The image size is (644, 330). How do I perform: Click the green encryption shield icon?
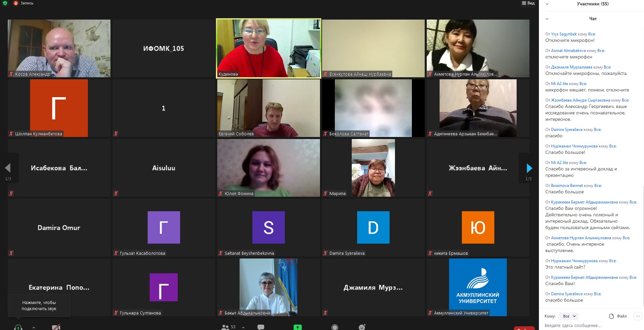tap(5, 3)
